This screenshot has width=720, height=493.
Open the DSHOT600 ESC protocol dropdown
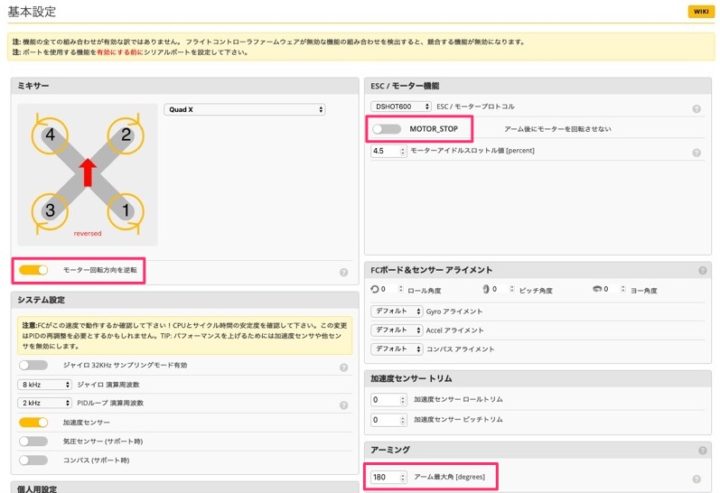pos(401,106)
